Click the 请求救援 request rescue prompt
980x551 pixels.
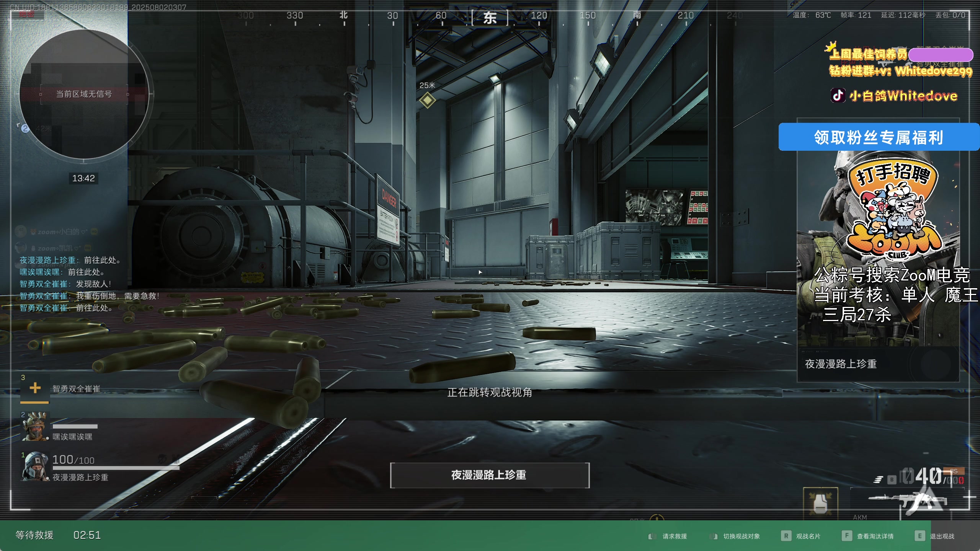click(x=674, y=536)
